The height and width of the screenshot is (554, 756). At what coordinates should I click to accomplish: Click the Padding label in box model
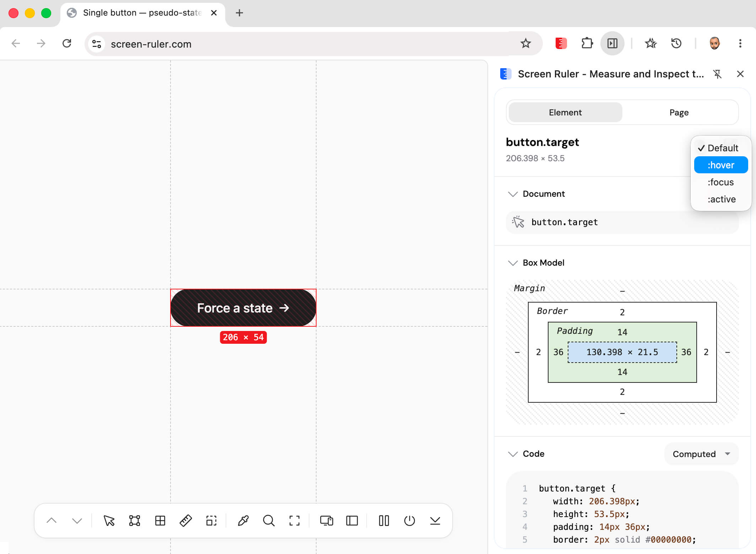click(575, 331)
